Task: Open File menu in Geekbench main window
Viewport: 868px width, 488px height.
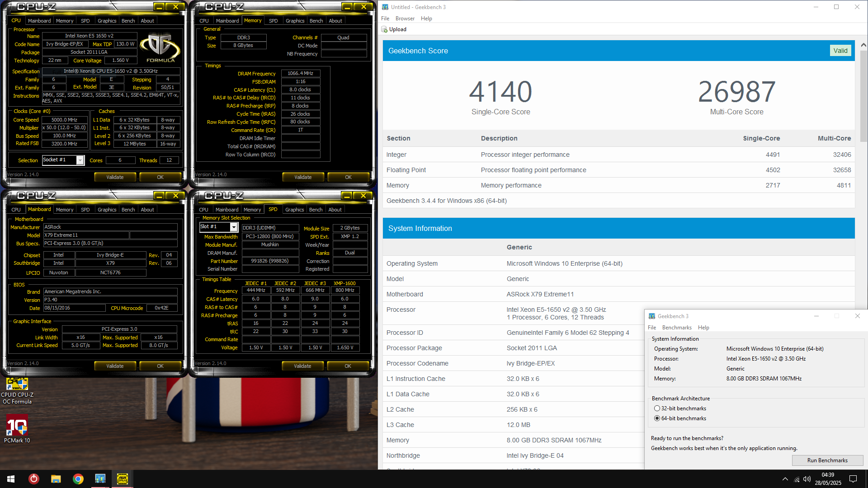Action: click(385, 19)
